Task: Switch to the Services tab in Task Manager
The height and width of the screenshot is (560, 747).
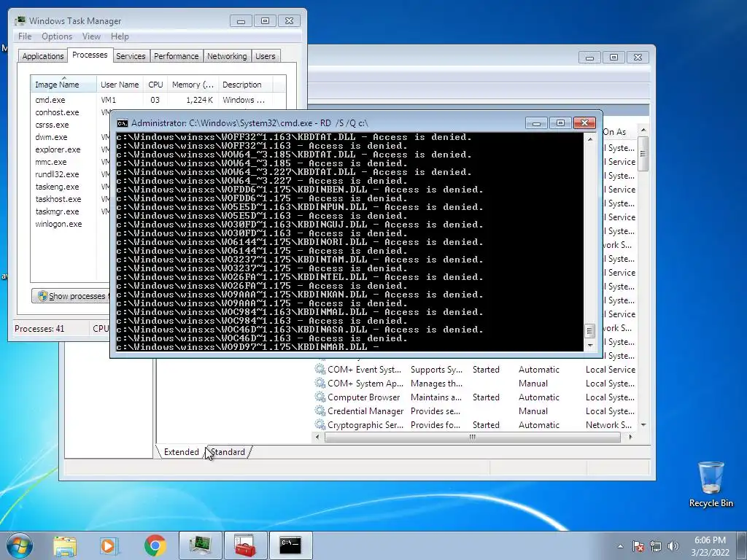Action: 131,56
